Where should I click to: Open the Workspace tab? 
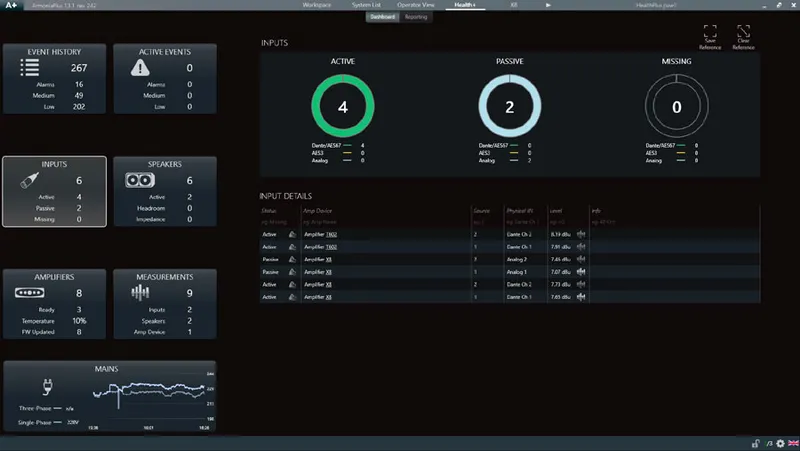tap(317, 5)
